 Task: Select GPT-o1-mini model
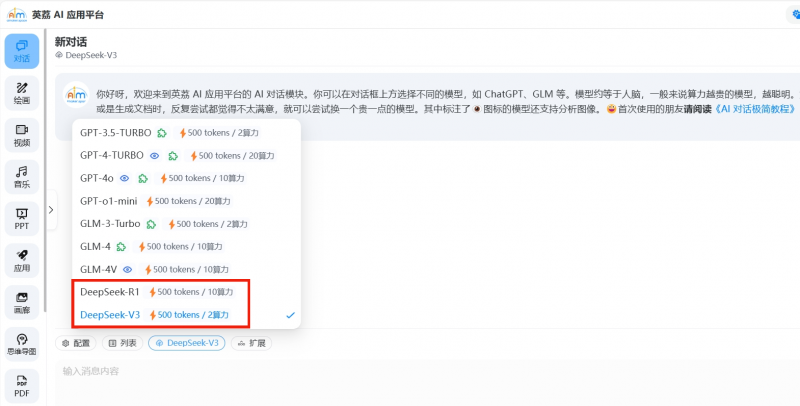click(186, 201)
